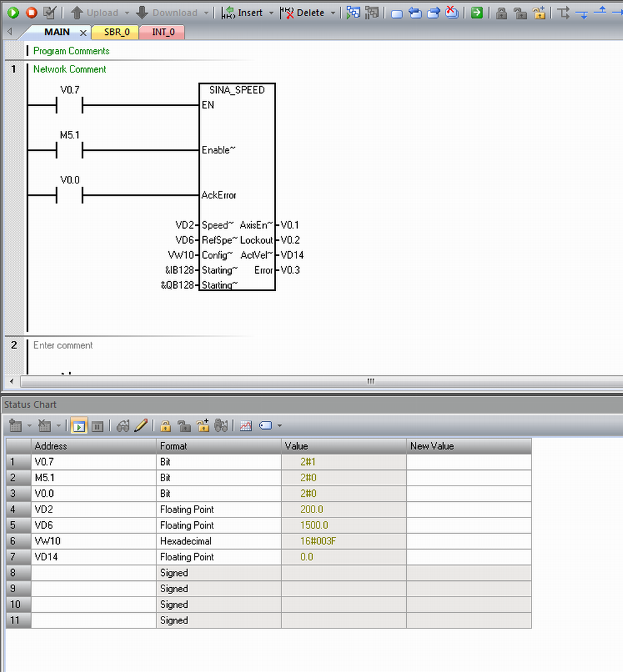Toggle the V0.7 contact in Network 1

coord(69,105)
